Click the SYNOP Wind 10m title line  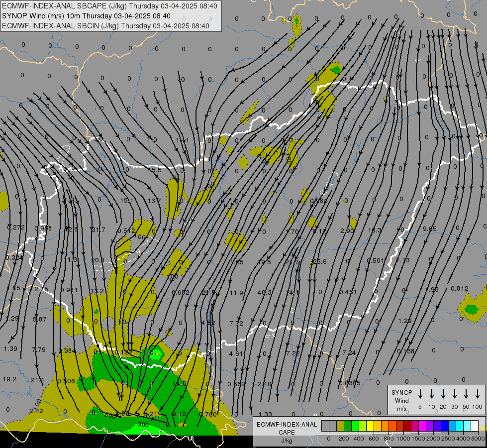point(86,16)
